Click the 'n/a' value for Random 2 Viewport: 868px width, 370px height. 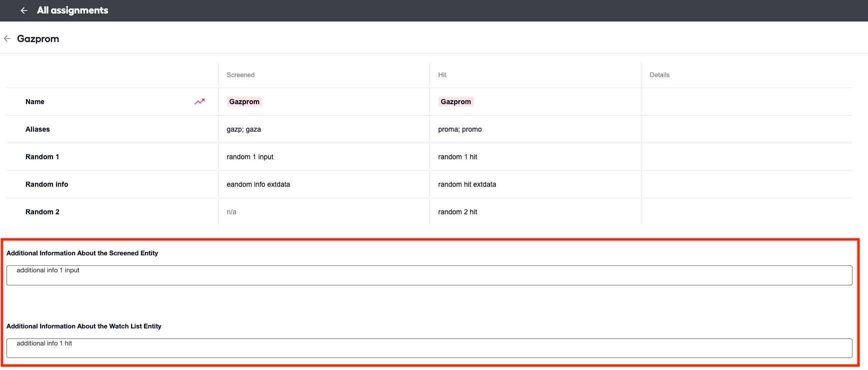(231, 212)
